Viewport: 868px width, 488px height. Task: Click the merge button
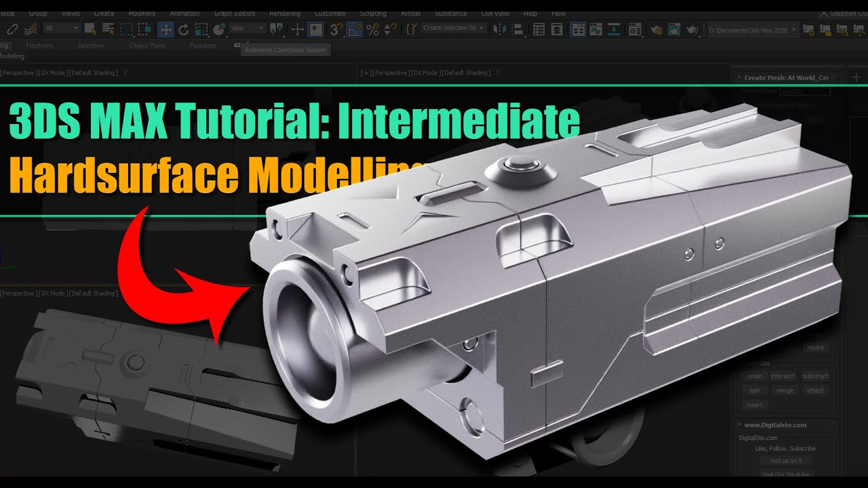[785, 390]
